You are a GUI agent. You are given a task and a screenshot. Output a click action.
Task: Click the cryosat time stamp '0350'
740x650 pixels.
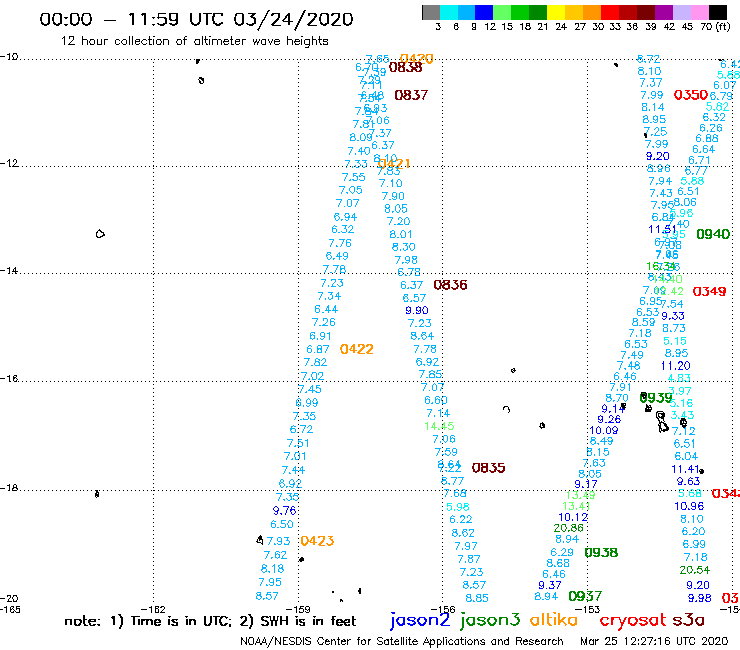[x=690, y=95]
